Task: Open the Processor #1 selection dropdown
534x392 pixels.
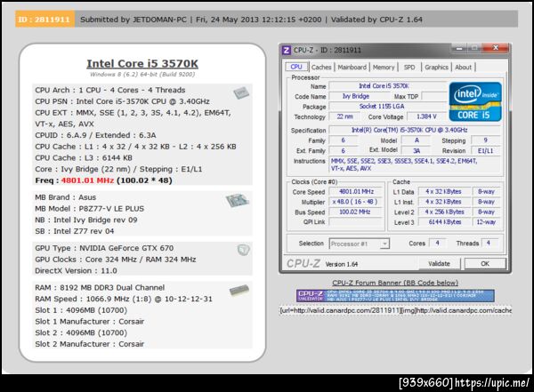Action: [360, 244]
